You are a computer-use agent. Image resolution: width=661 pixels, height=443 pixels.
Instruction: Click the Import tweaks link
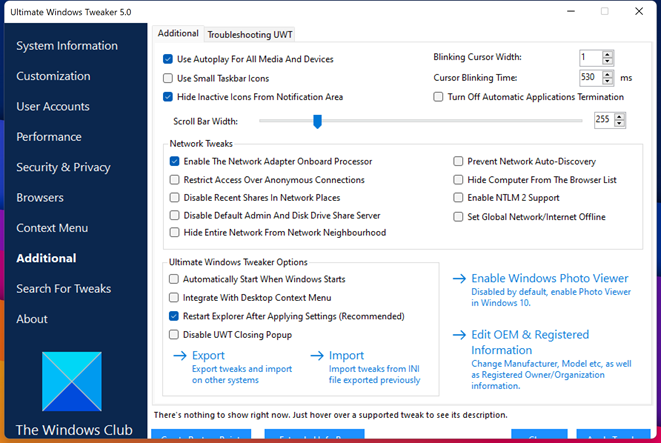[x=346, y=355]
